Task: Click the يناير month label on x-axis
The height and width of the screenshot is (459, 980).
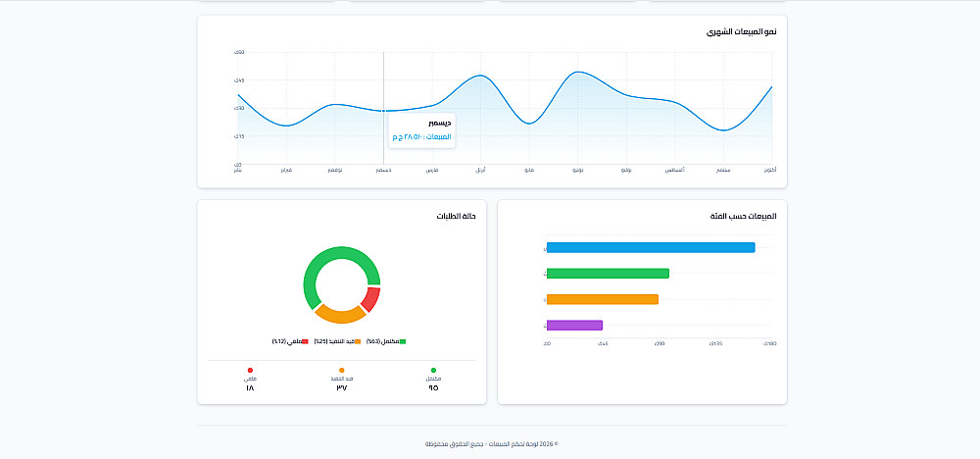Action: click(238, 170)
